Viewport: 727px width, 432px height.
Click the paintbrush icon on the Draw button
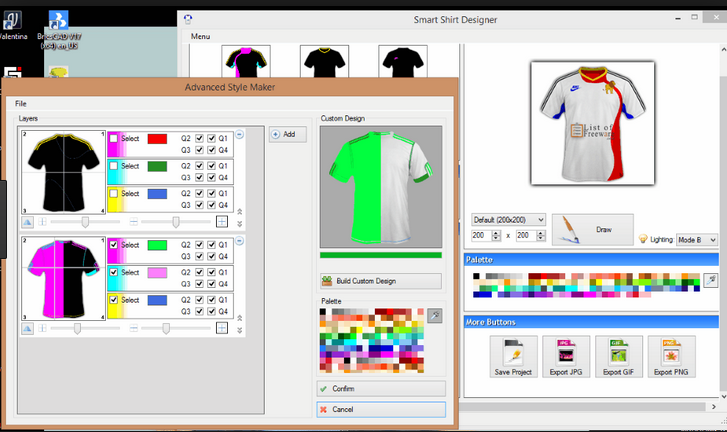[569, 230]
